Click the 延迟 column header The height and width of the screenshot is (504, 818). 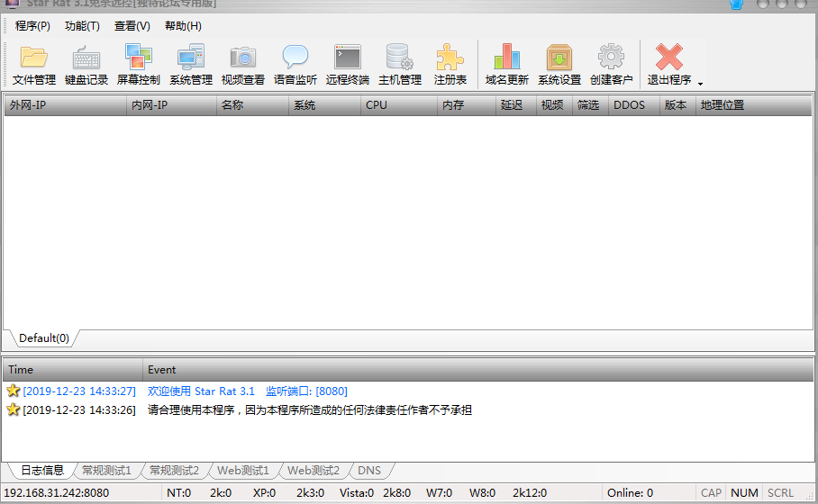(x=516, y=104)
